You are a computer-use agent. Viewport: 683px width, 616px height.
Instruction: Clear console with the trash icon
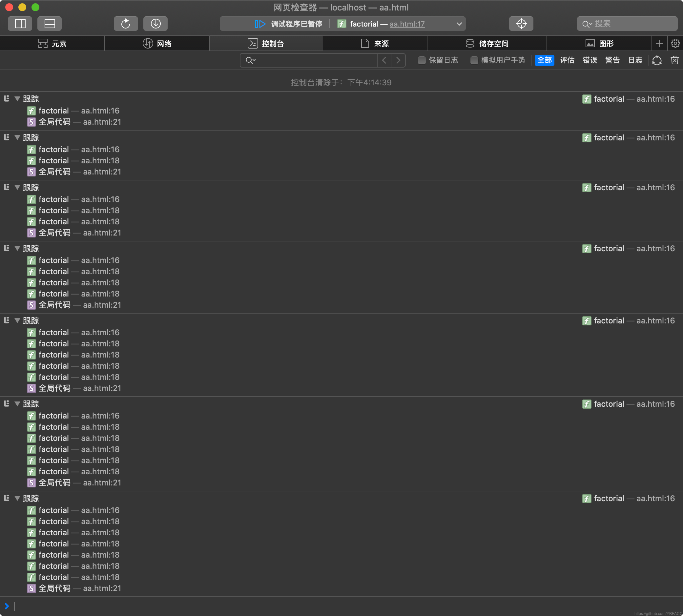coord(674,60)
